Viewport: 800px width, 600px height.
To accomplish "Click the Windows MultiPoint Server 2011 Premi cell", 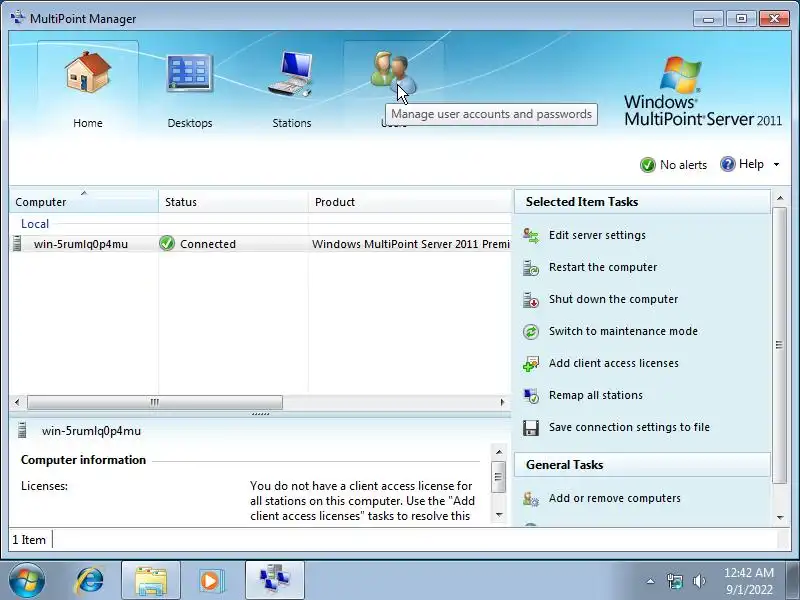I will click(x=411, y=244).
